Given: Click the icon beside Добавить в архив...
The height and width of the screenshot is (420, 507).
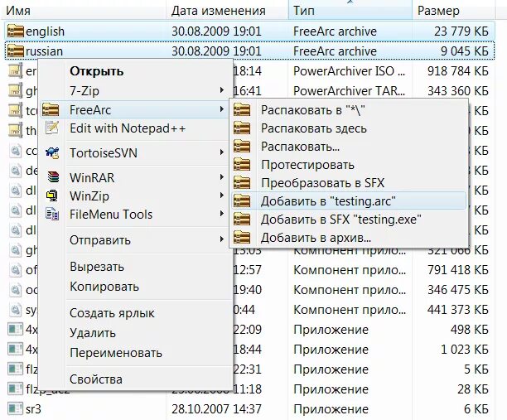Looking at the screenshot, I should tap(242, 238).
